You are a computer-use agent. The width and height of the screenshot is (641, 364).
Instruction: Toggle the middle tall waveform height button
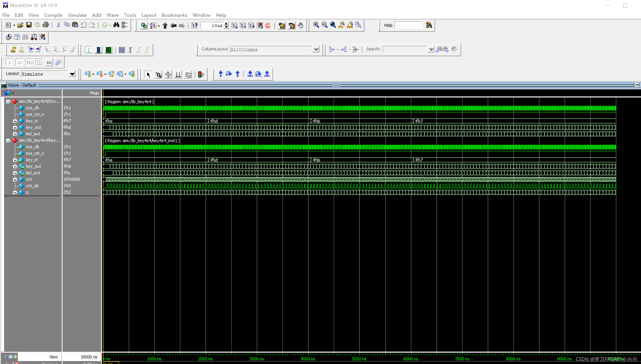99,50
